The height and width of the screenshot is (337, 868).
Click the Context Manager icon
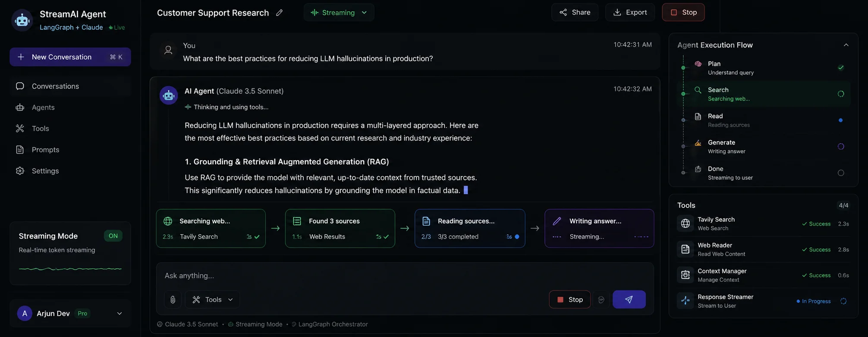[x=685, y=275]
